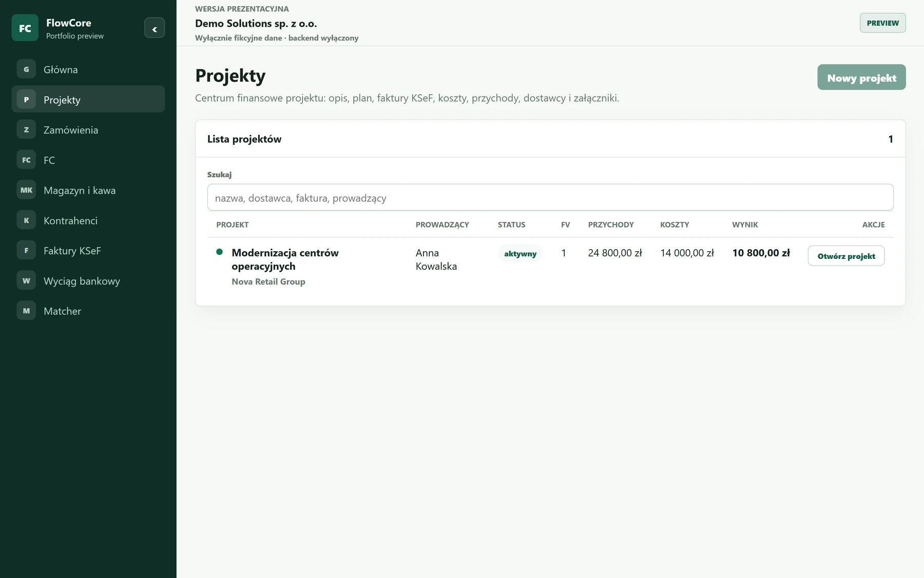The image size is (924, 578).
Task: Click the FC icon in sidebar navigation
Action: (x=26, y=160)
